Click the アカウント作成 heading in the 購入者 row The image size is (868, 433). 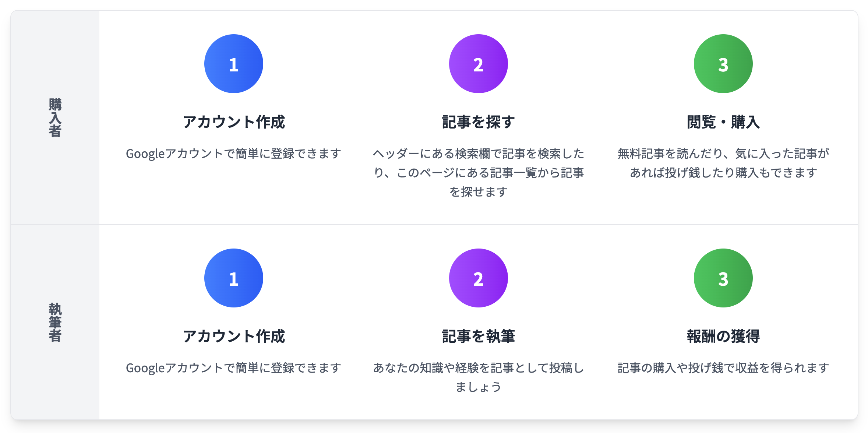coord(234,122)
